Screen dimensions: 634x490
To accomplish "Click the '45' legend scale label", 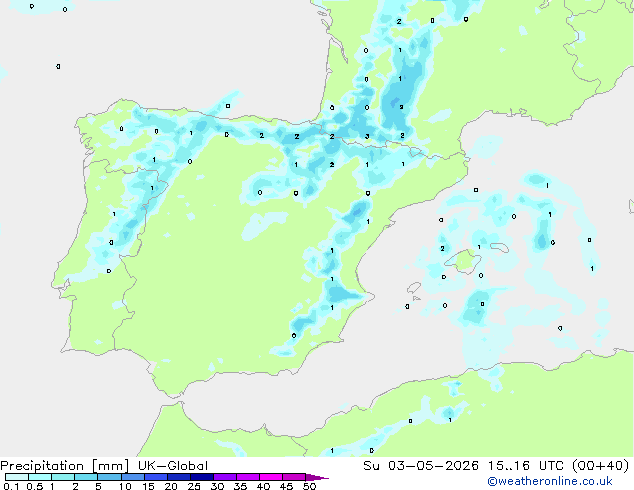I will 286,486.
